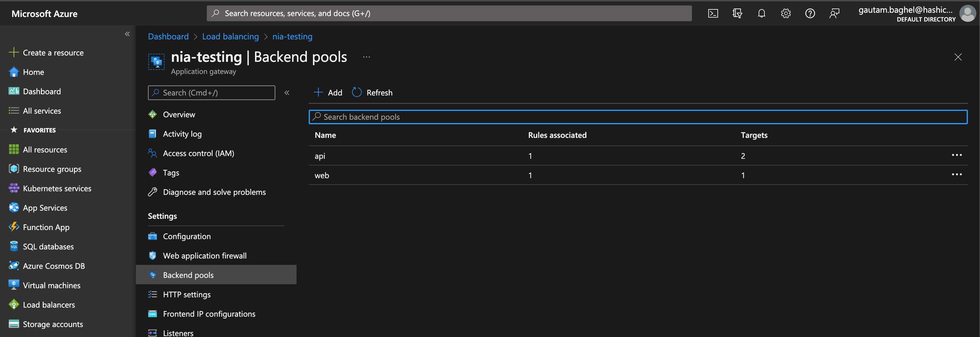Image resolution: width=980 pixels, height=337 pixels.
Task: Click the Load balancing breadcrumb link
Action: pos(230,36)
